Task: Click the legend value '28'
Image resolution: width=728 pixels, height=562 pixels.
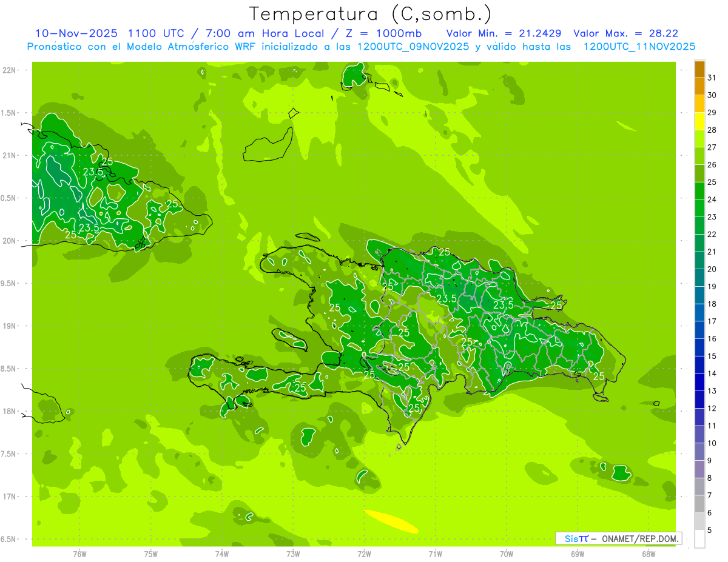Action: click(x=712, y=130)
